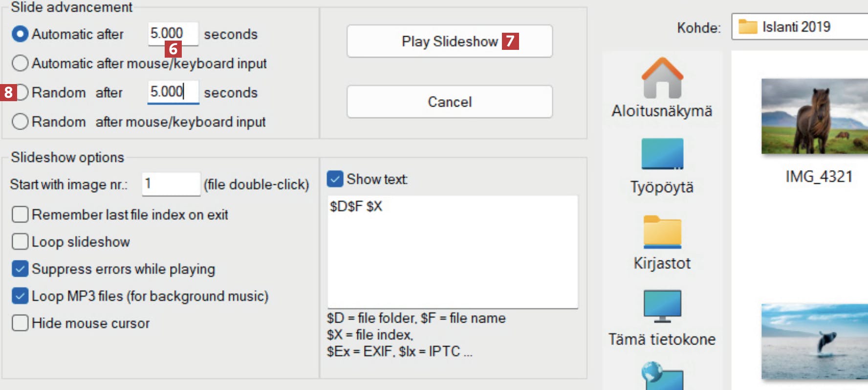The width and height of the screenshot is (868, 390).
Task: Disable Loop MP3 files checkbox
Action: pos(20,296)
